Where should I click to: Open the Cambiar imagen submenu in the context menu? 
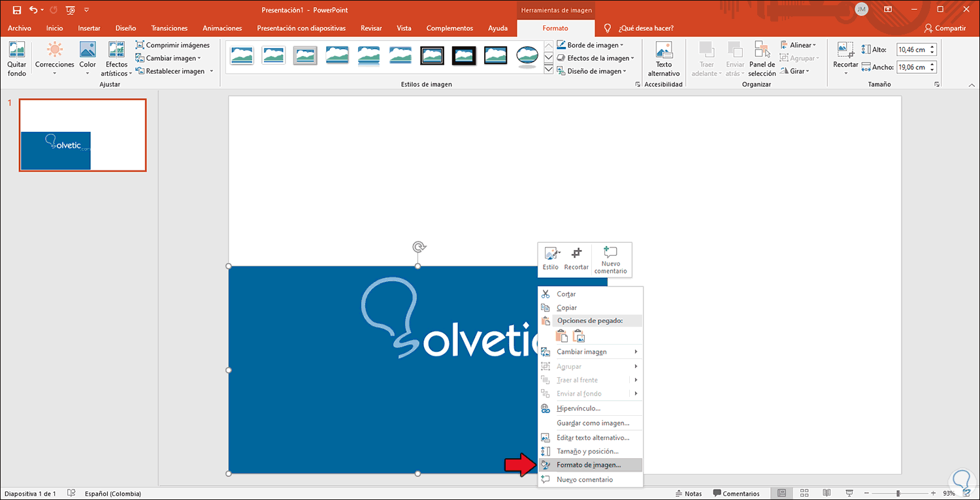[x=591, y=352]
